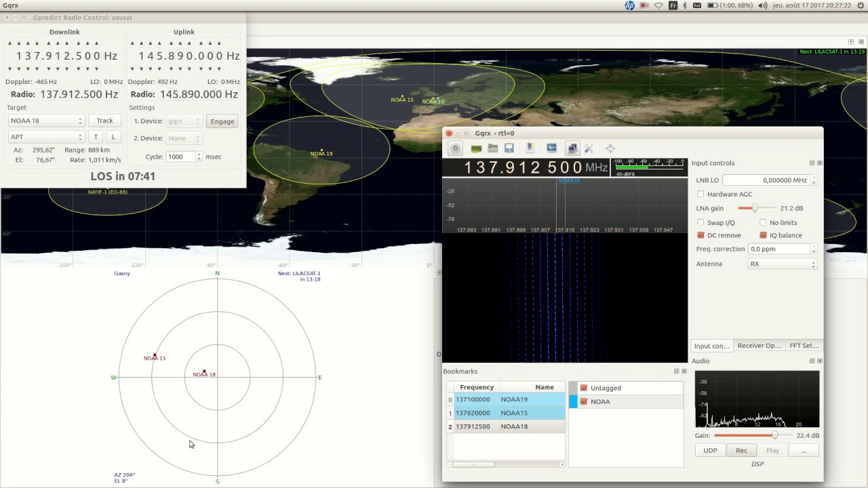Undock the Input controls panel
The height and width of the screenshot is (488, 868).
[x=812, y=163]
